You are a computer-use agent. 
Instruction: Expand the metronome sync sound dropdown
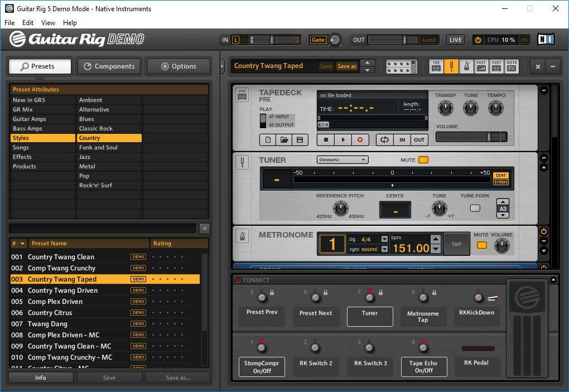click(384, 249)
